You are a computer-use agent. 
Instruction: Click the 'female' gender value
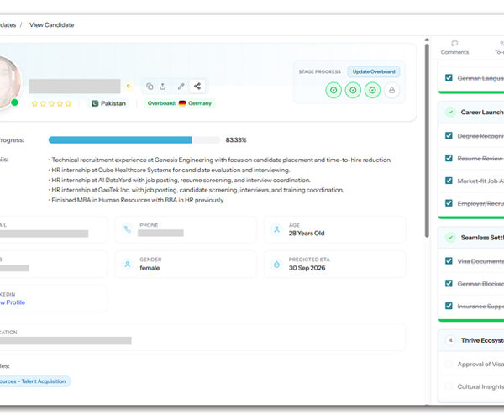tap(150, 268)
